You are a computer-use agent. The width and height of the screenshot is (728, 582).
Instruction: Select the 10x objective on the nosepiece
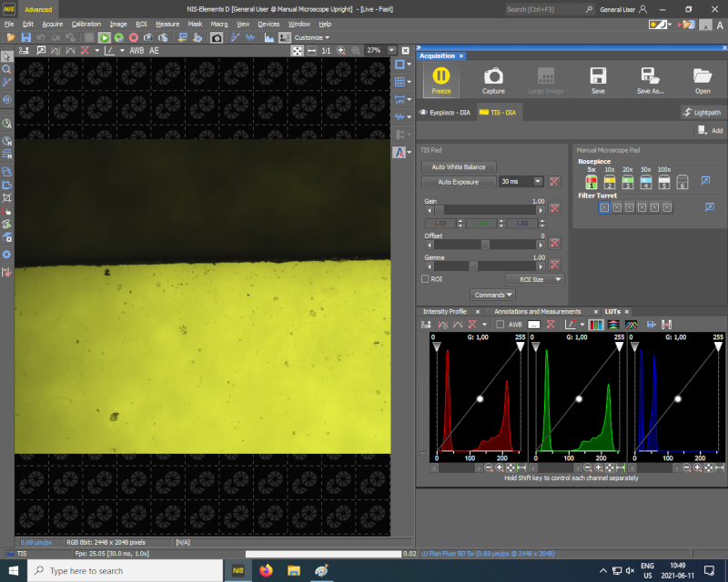coord(610,182)
